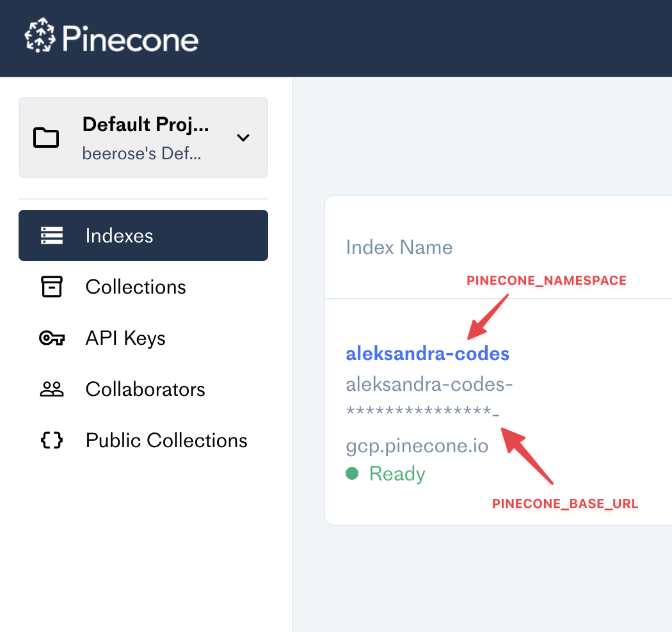The width and height of the screenshot is (672, 632).
Task: Select the Indexes menu label
Action: point(120,235)
